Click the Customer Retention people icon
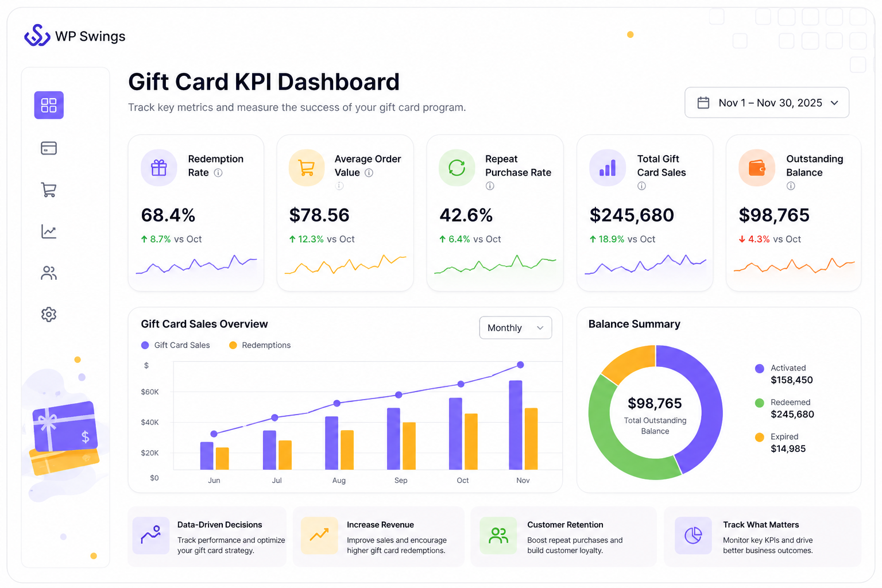Image resolution: width=882 pixels, height=588 pixels. [x=498, y=536]
